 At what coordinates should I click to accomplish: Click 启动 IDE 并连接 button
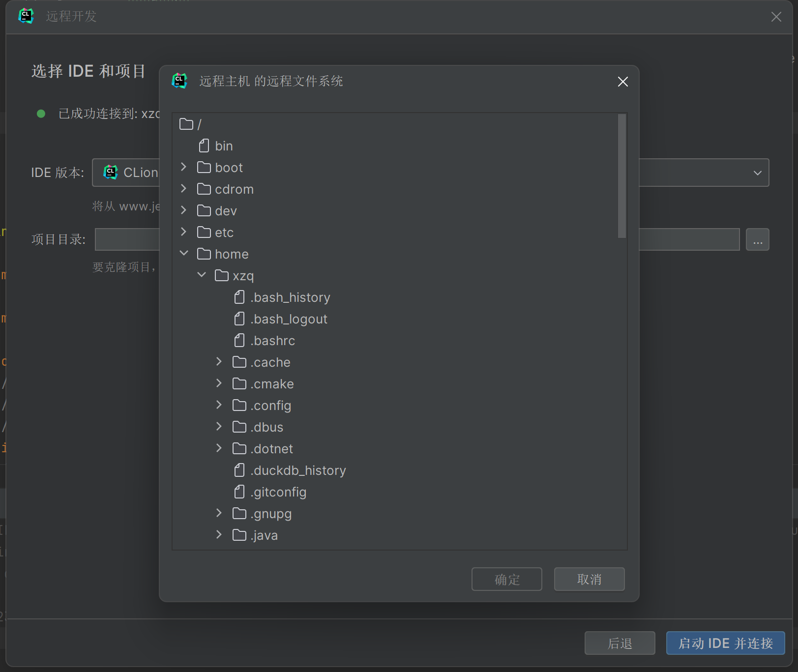[725, 643]
